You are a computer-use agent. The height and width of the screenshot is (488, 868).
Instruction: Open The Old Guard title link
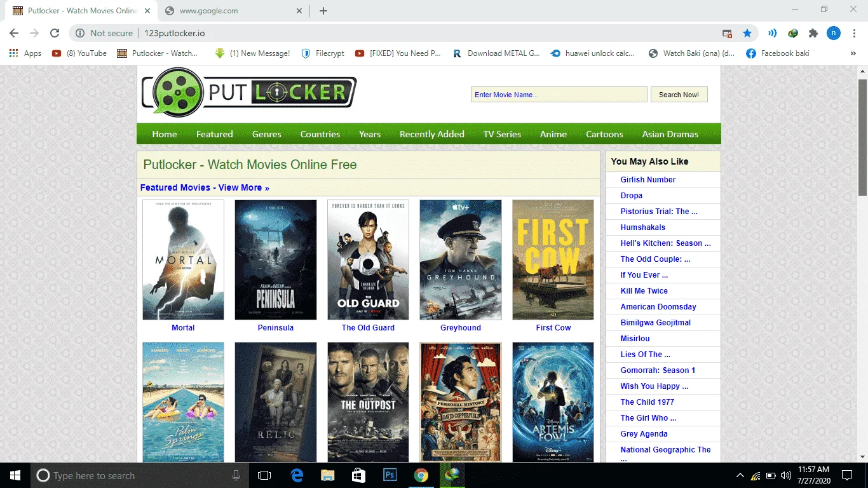(x=368, y=328)
